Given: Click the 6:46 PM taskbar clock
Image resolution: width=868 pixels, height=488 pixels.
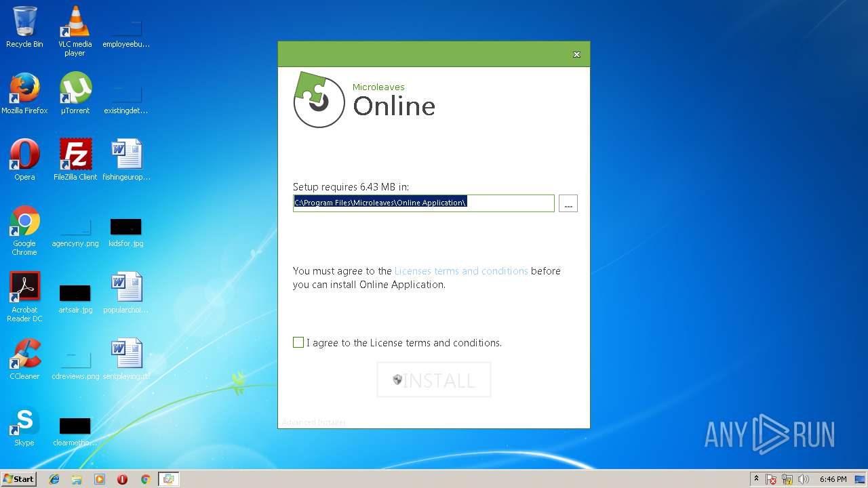Looking at the screenshot, I should click(833, 479).
